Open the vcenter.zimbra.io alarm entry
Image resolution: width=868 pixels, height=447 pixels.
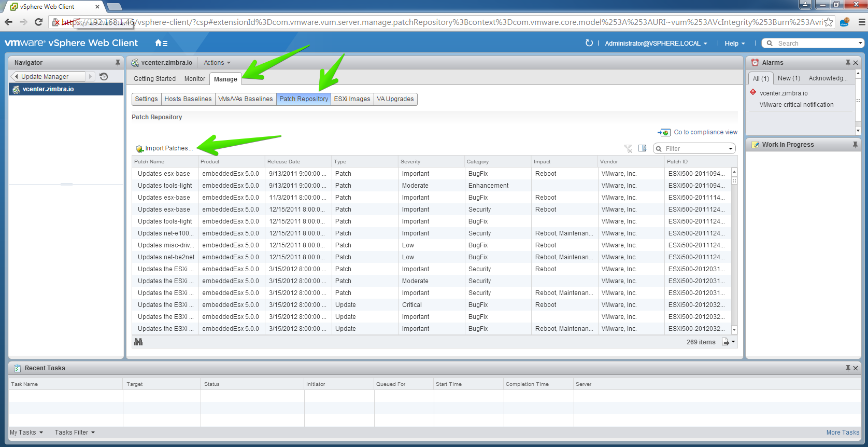point(784,93)
